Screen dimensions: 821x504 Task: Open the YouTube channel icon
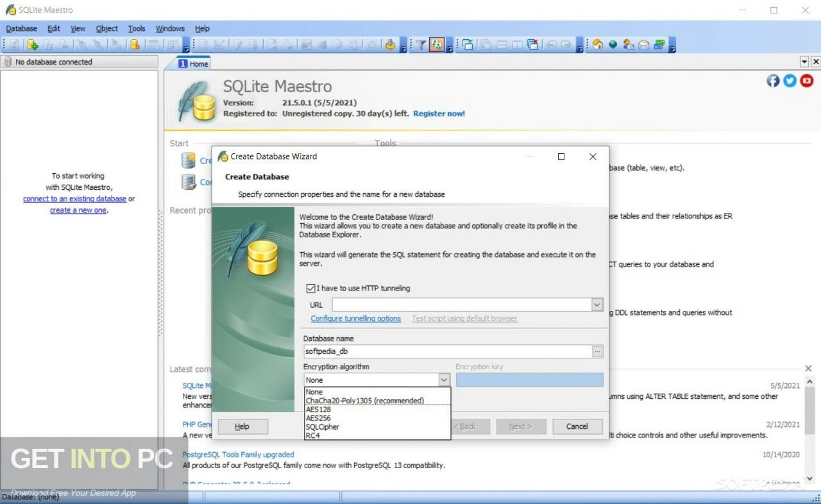[x=806, y=80]
